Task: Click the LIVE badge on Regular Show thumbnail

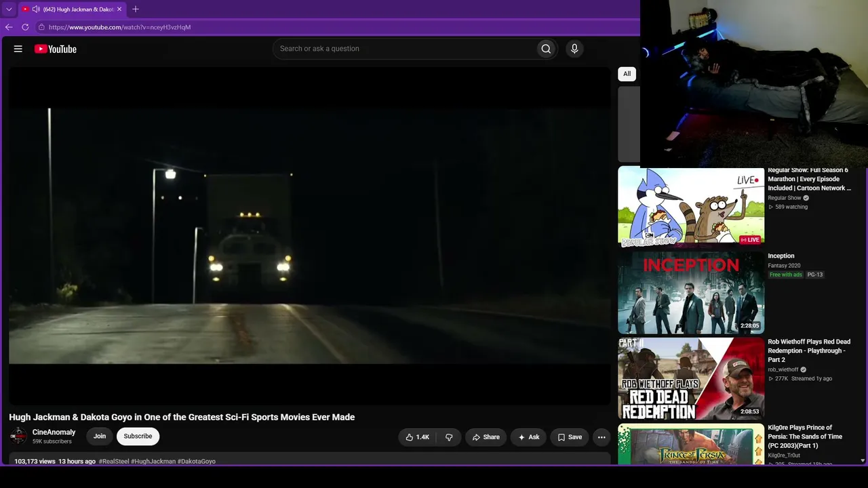Action: 750,240
